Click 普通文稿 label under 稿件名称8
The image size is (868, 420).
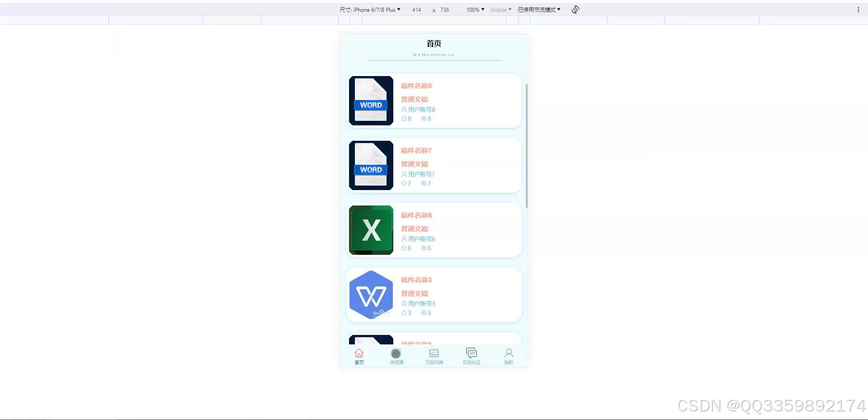pos(415,100)
